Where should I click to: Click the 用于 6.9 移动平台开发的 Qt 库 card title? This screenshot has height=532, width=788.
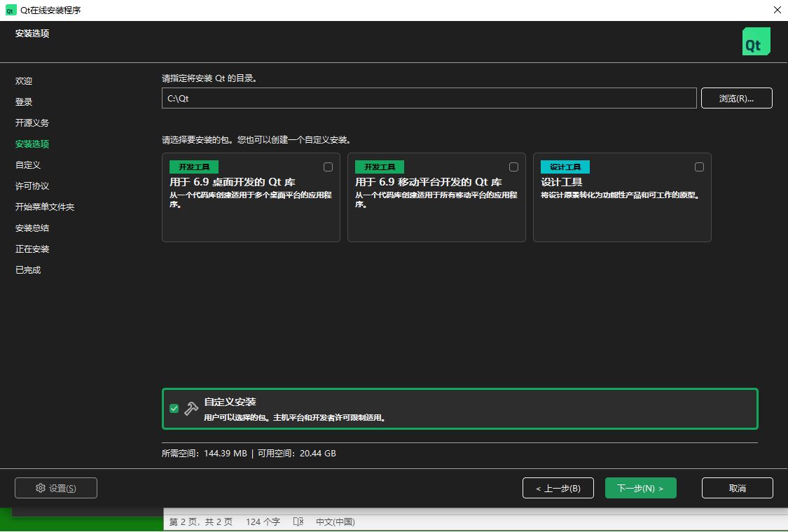[x=429, y=182]
